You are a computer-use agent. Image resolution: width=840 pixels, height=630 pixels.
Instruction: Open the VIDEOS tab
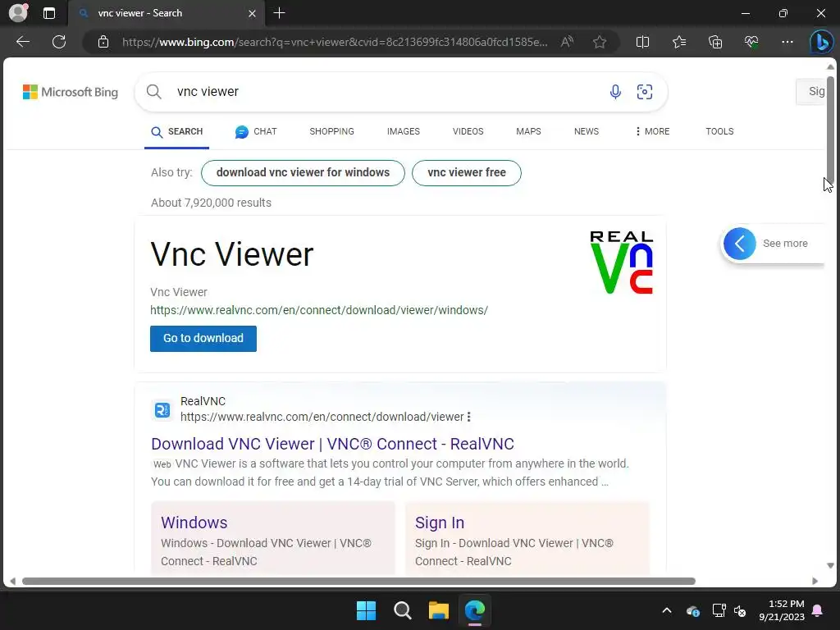click(468, 132)
